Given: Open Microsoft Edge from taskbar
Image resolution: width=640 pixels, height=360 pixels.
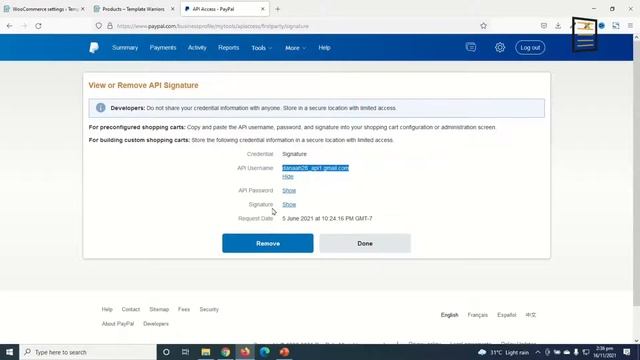Looking at the screenshot, I should 264,352.
